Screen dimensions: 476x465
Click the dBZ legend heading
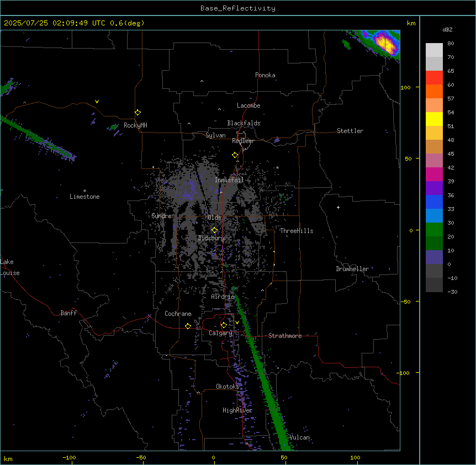(447, 29)
